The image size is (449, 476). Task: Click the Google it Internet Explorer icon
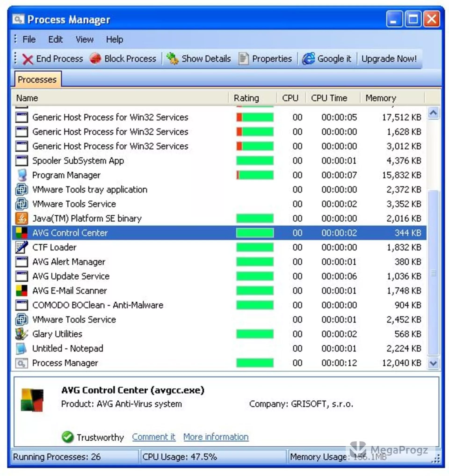308,58
